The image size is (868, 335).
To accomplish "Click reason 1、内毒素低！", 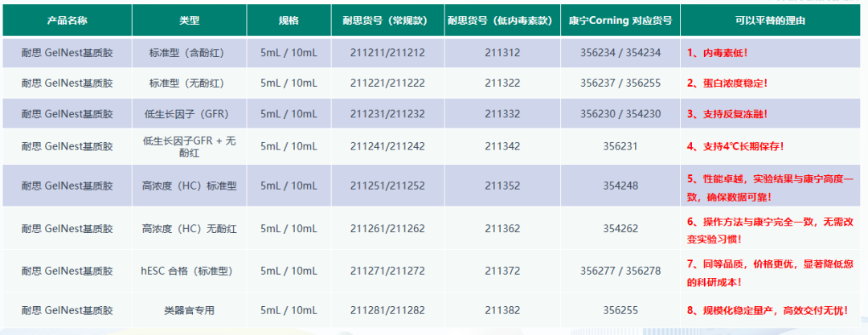I will pos(719,52).
